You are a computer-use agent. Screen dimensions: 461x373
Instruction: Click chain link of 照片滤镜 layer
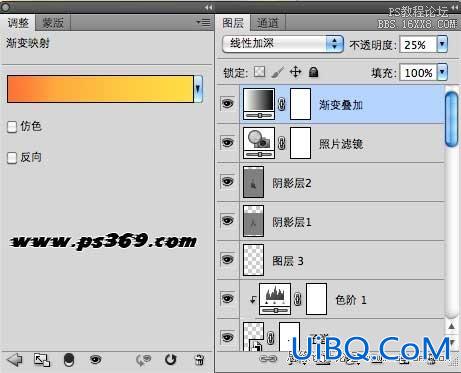click(x=282, y=143)
